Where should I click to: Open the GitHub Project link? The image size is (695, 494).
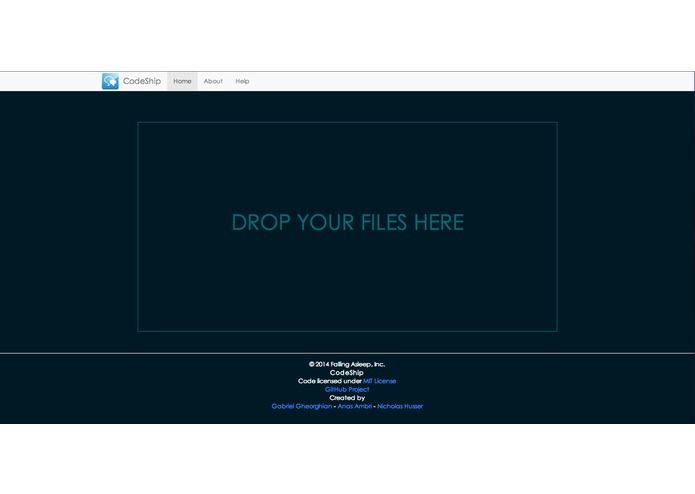pyautogui.click(x=347, y=389)
